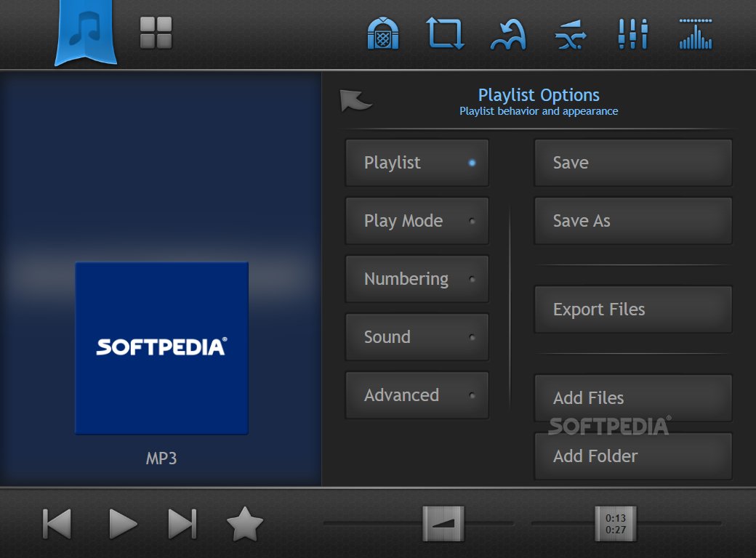Image resolution: width=756 pixels, height=558 pixels.
Task: Start playback with the play button
Action: click(123, 524)
